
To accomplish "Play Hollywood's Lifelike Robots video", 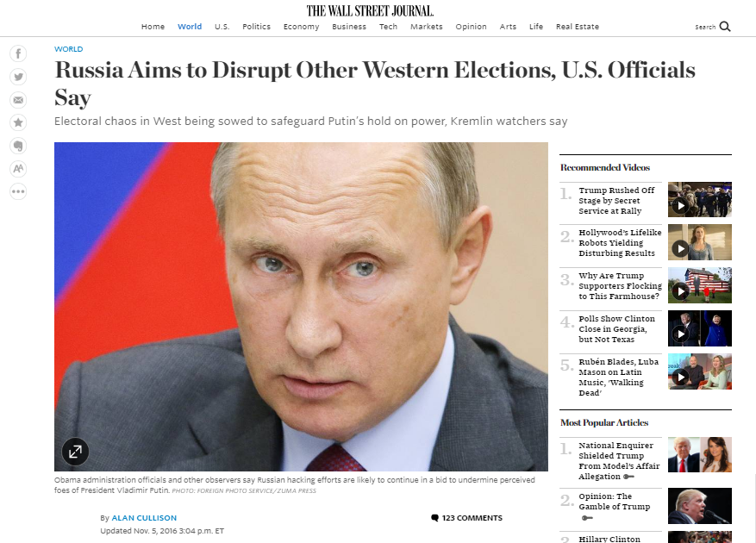I will [x=680, y=248].
